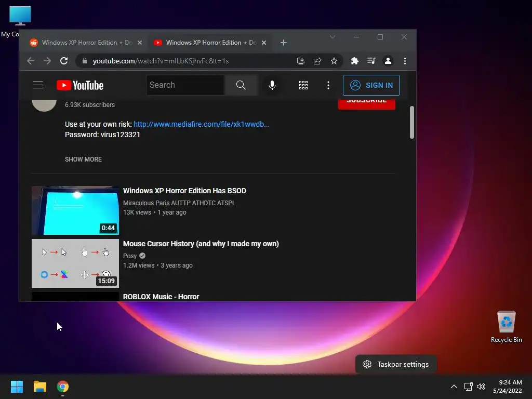Click the forward navigation arrow

(x=47, y=61)
